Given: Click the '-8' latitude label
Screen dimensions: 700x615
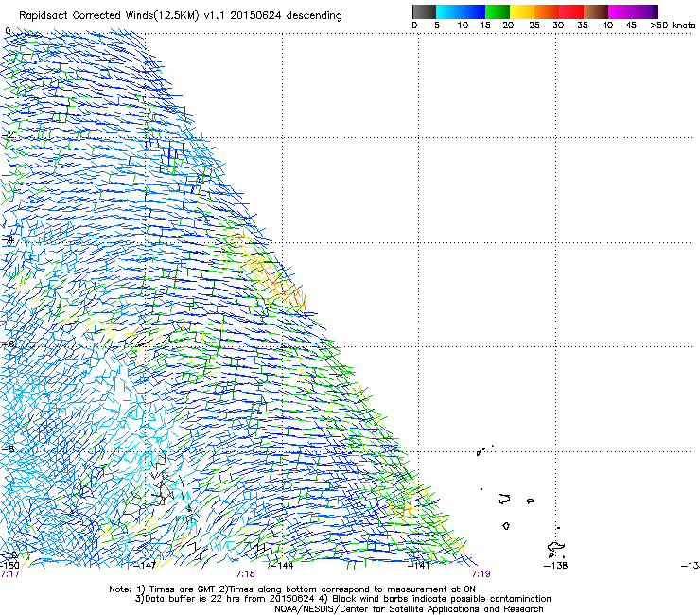Looking at the screenshot, I should point(8,448).
